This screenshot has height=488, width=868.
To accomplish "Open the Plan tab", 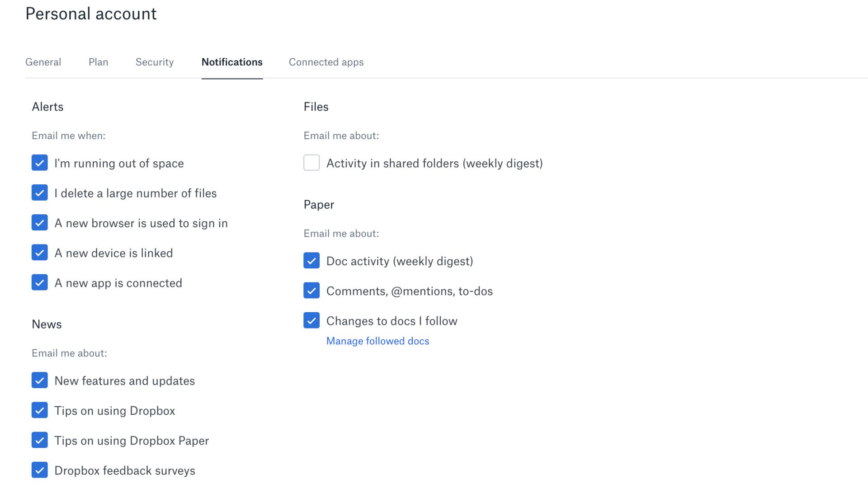I will point(98,62).
